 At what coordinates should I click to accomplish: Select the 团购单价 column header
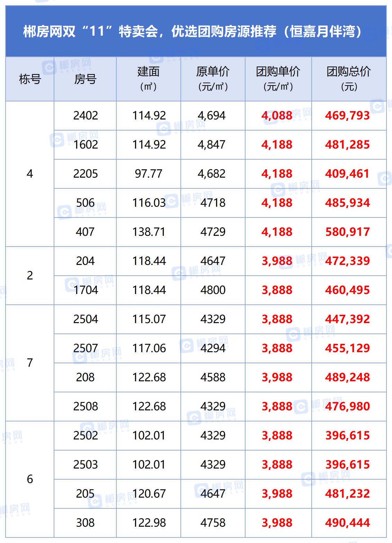(x=278, y=79)
